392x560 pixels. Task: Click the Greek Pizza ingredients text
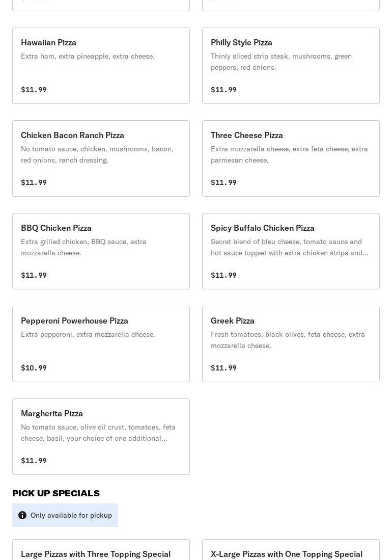click(288, 340)
